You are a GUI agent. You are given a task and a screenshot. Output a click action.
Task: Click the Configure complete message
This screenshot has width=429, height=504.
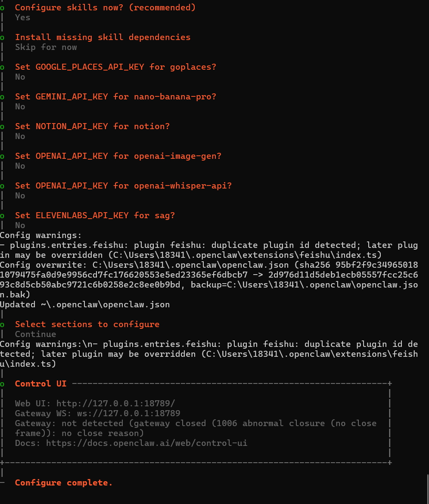coord(64,483)
